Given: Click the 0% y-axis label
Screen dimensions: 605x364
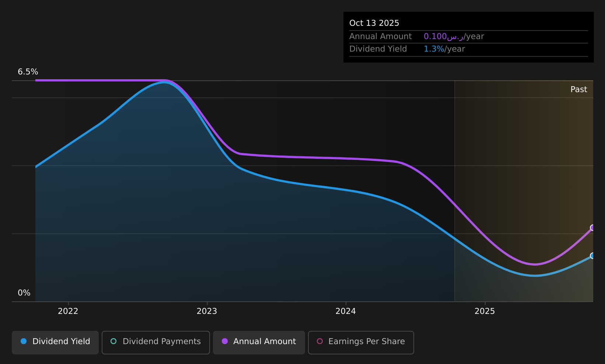Looking at the screenshot, I should (24, 293).
